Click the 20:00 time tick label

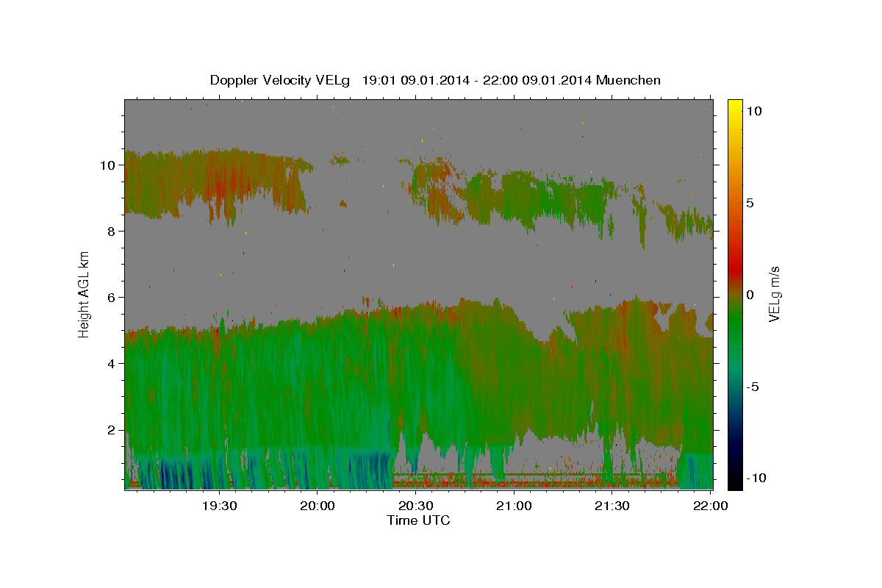coord(317,506)
